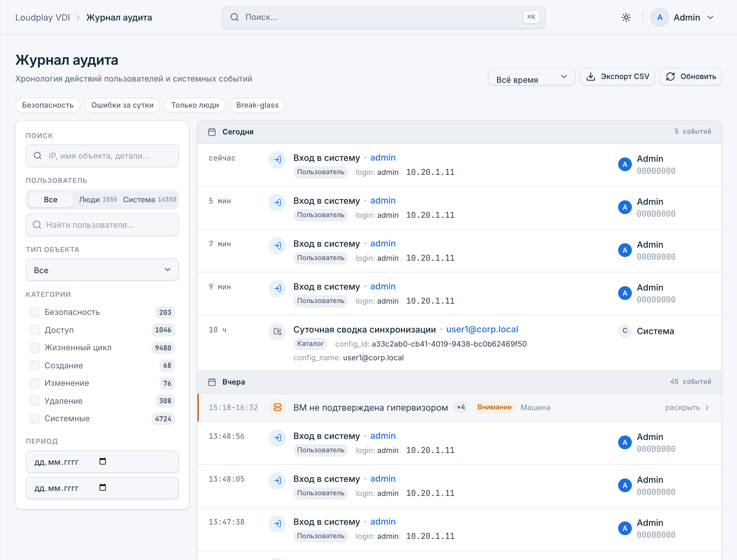Click the login icon on the 13:48:05 event
This screenshot has height=560, width=737.
277,481
